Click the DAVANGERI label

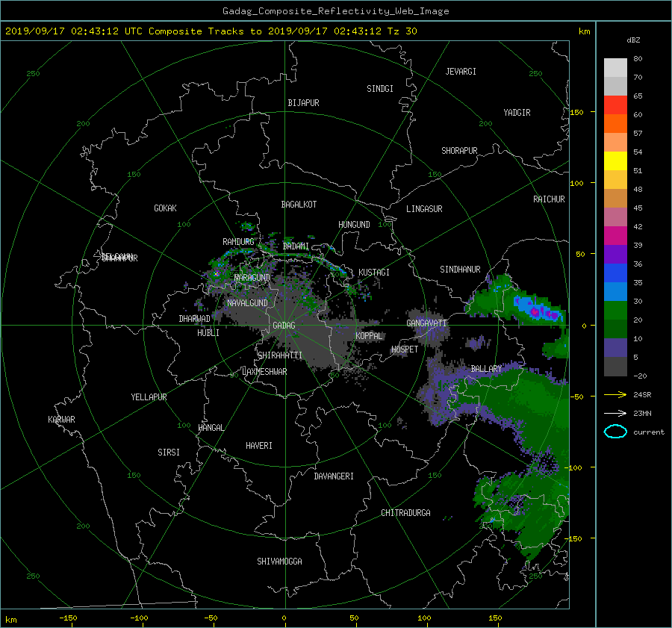(x=334, y=476)
